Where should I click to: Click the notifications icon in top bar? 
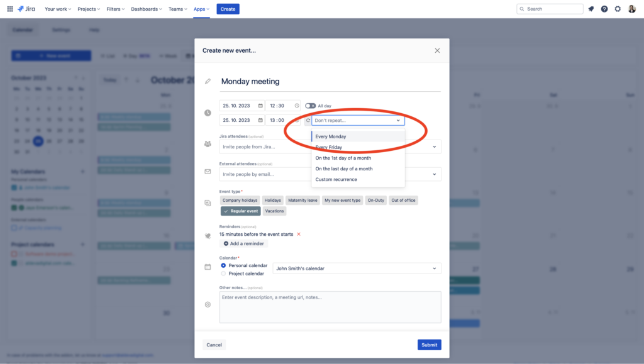click(591, 9)
